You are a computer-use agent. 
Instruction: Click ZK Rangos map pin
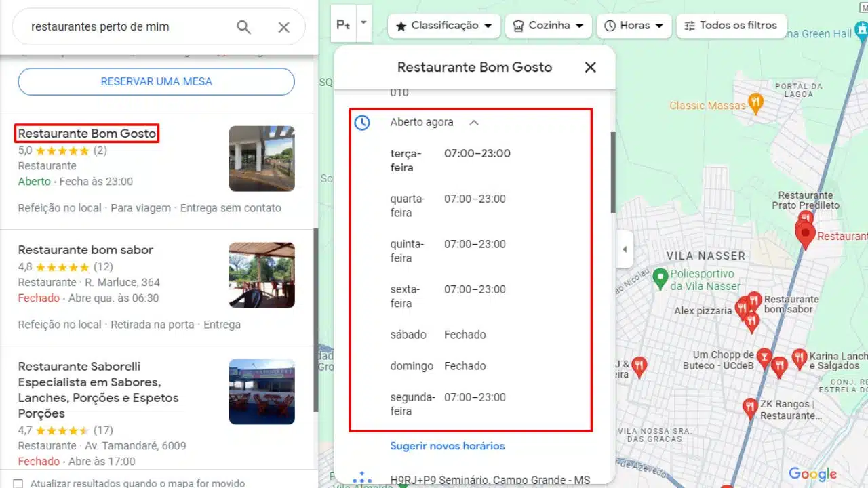pyautogui.click(x=749, y=408)
